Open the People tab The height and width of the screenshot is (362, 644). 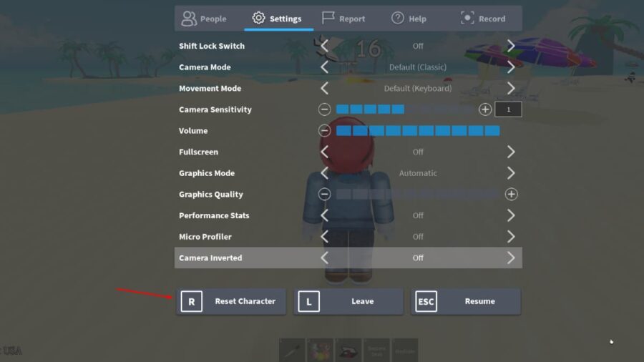click(x=210, y=19)
